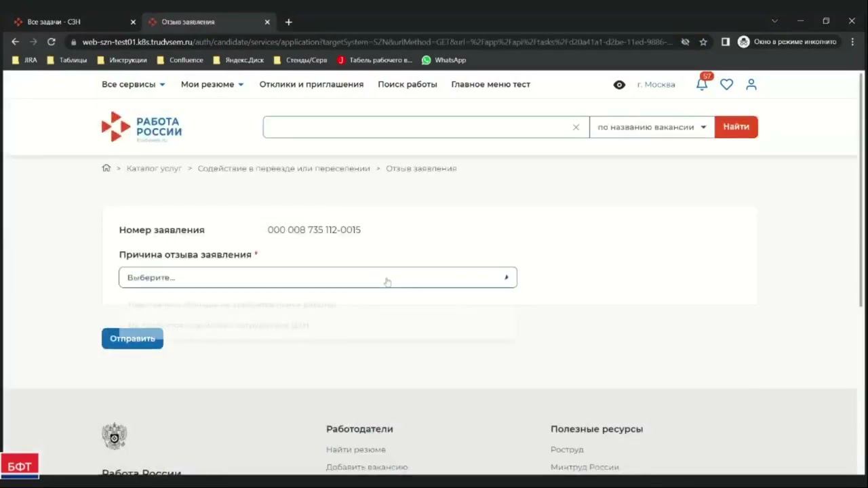Open favorites heart icon
The width and height of the screenshot is (868, 488).
click(726, 85)
